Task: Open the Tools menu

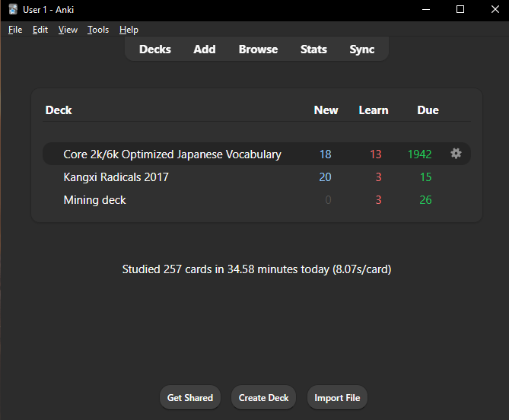Action: (98, 30)
